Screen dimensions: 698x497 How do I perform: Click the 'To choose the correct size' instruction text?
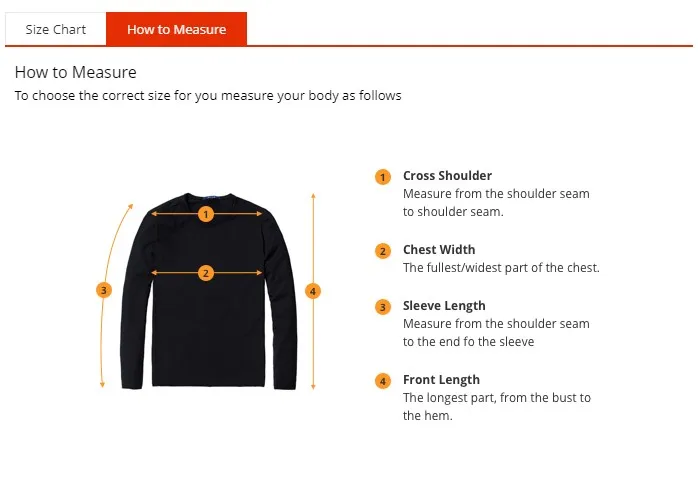[208, 96]
